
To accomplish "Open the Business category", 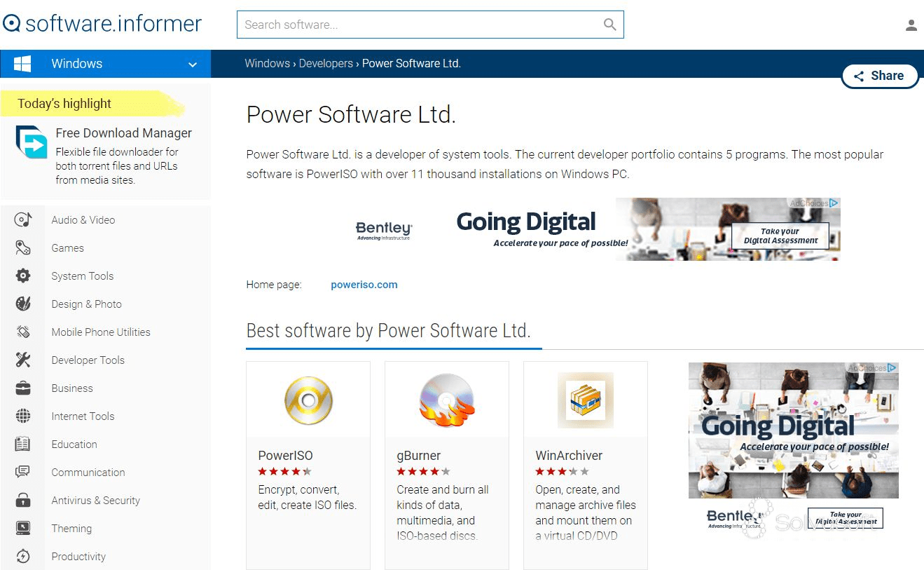I will click(x=72, y=388).
